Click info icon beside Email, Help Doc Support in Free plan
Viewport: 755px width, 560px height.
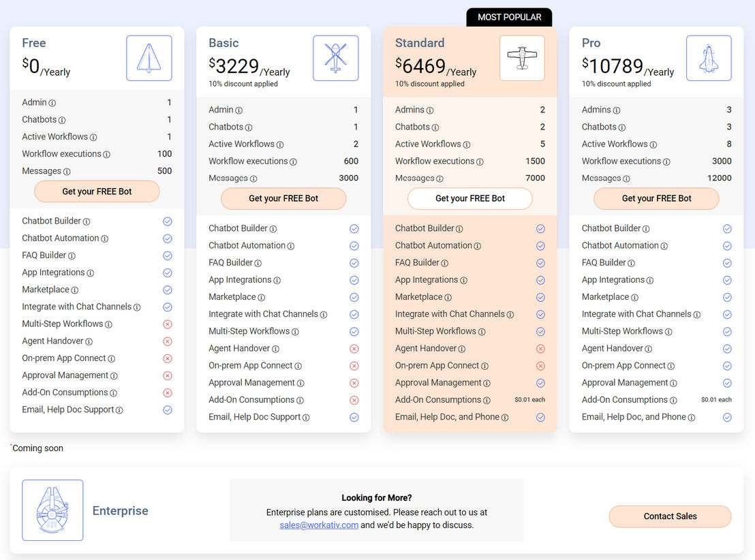coord(119,410)
